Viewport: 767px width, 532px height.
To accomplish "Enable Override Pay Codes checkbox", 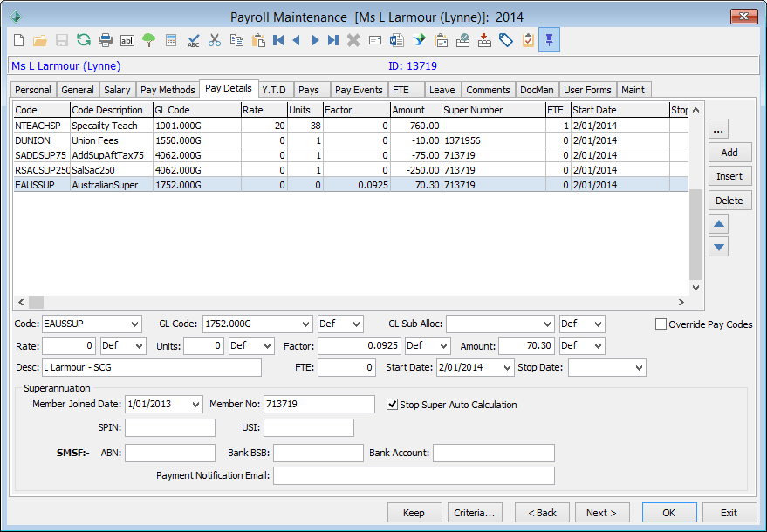I will point(661,324).
